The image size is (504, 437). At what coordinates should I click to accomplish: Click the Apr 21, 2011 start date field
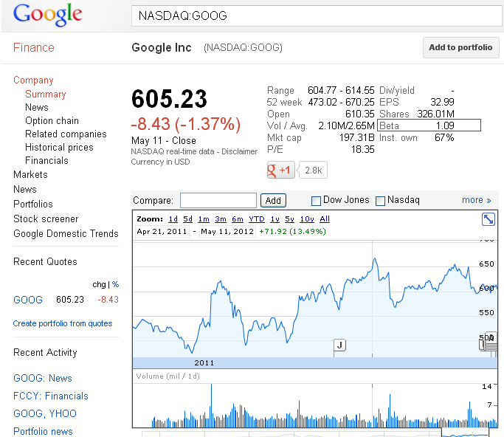(162, 232)
